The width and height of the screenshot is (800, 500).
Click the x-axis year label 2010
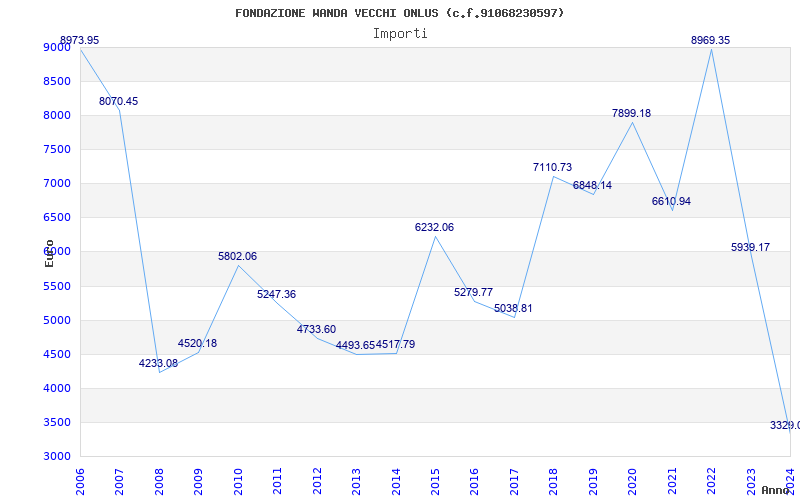[x=238, y=482]
